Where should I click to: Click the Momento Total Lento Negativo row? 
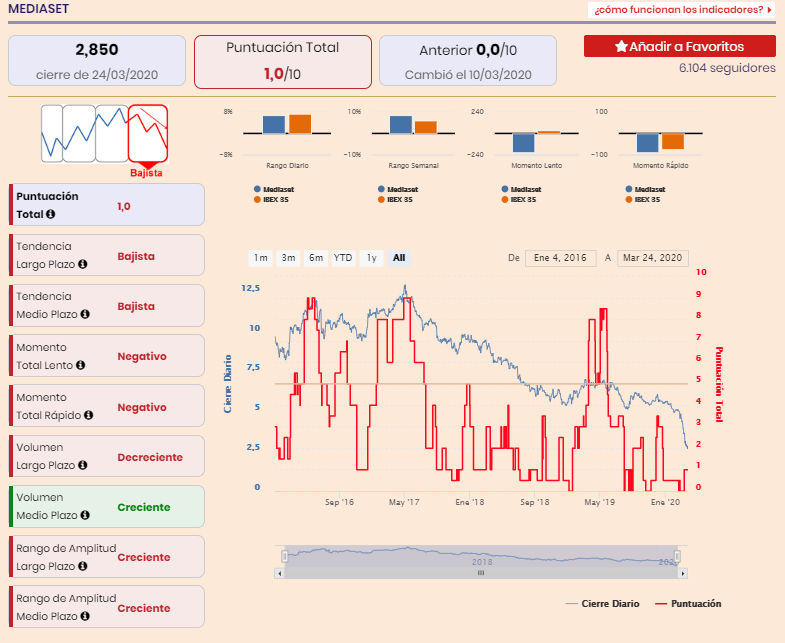[x=107, y=356]
